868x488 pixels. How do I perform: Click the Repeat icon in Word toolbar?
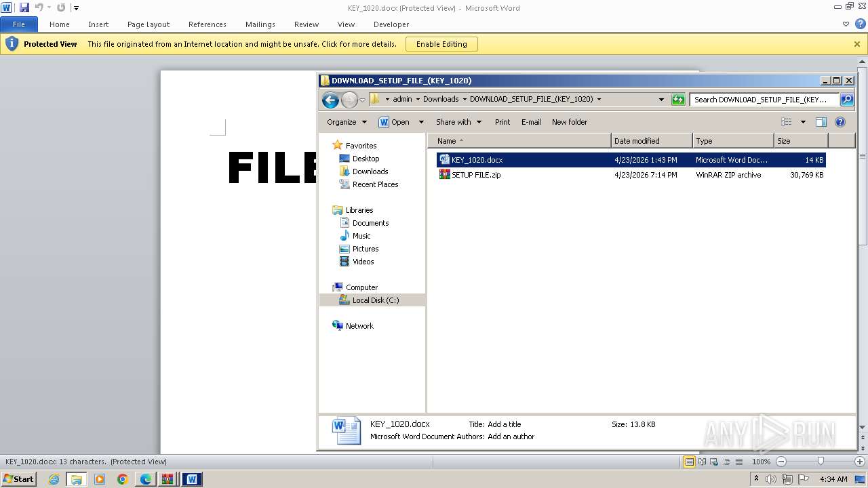[x=61, y=7]
